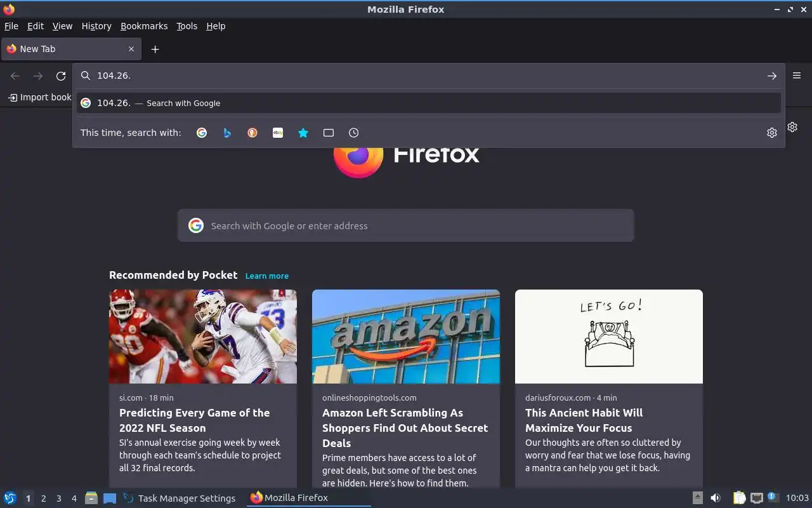Viewport: 812px width, 508px height.
Task: Open the Help menu
Action: point(216,26)
